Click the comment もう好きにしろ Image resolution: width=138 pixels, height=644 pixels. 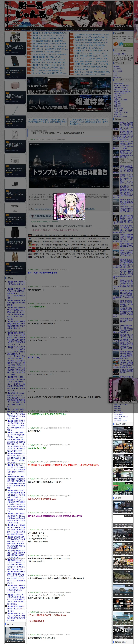(x=34, y=431)
